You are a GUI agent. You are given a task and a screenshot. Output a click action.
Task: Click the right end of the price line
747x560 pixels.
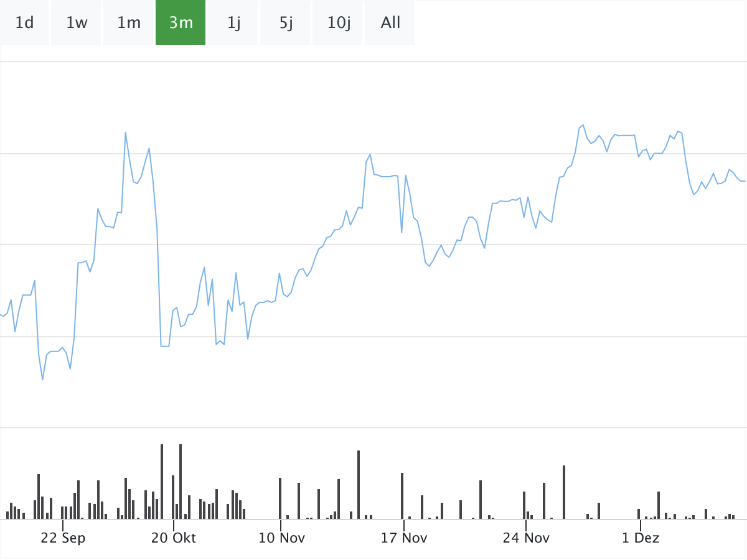click(x=745, y=181)
